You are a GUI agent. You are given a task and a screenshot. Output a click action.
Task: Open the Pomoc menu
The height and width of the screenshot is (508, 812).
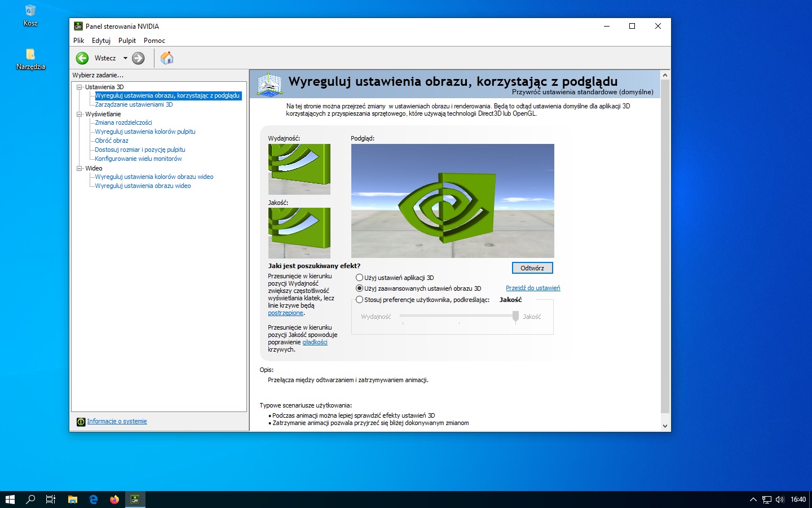154,41
